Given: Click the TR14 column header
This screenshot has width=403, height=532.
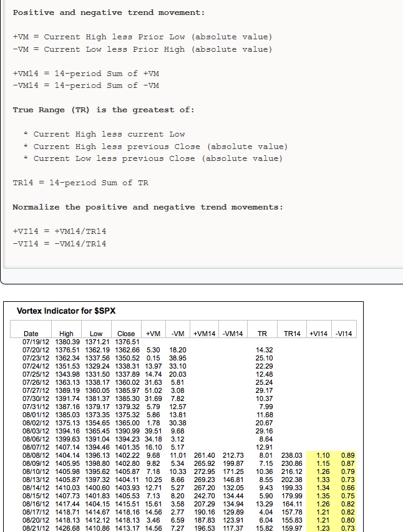Looking at the screenshot, I should (x=292, y=334).
